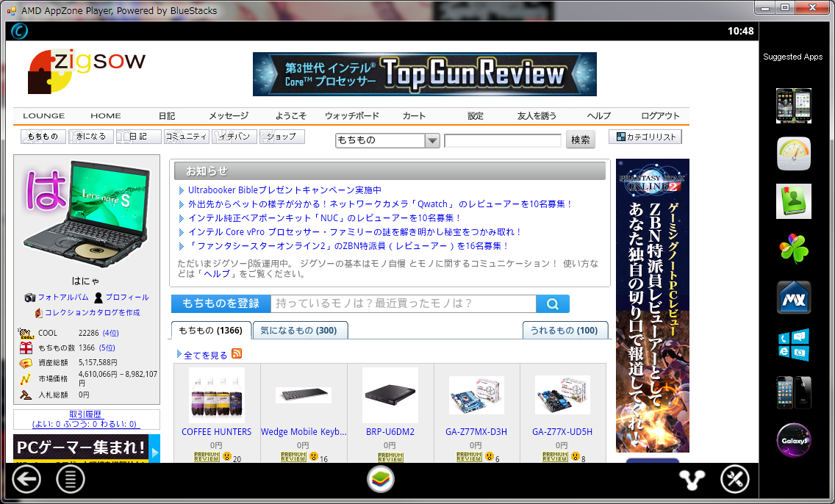Click the ヘルプ link in notice text

click(x=217, y=274)
